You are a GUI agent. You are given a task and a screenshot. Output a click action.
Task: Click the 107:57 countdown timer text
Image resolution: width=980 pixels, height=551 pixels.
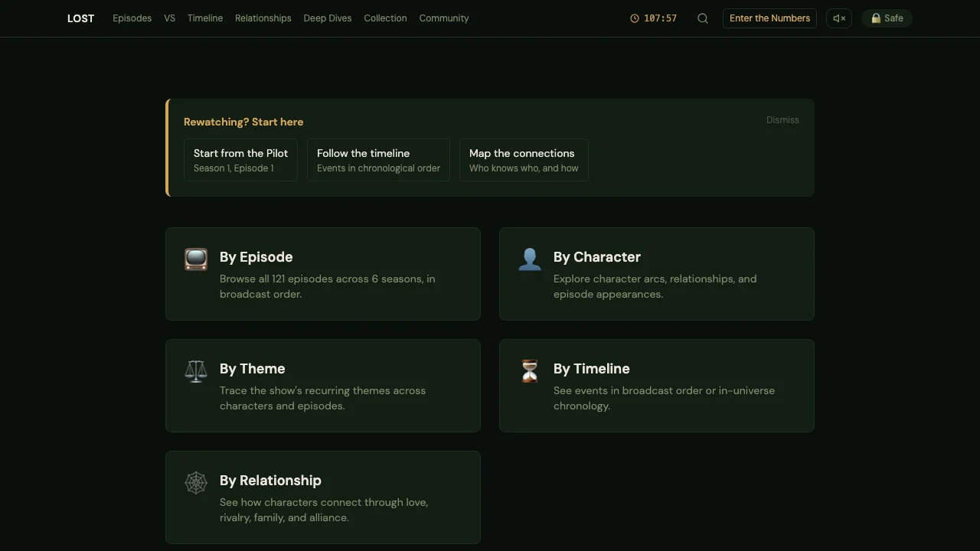(x=660, y=18)
